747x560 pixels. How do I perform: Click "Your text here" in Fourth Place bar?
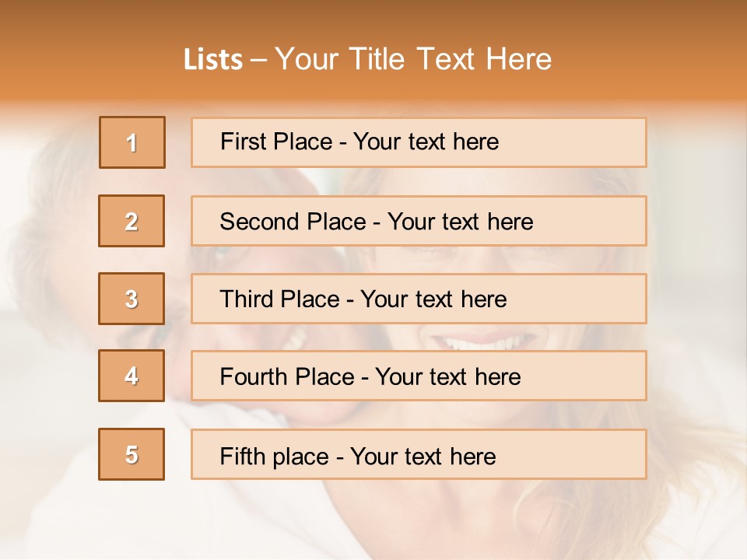(x=448, y=377)
